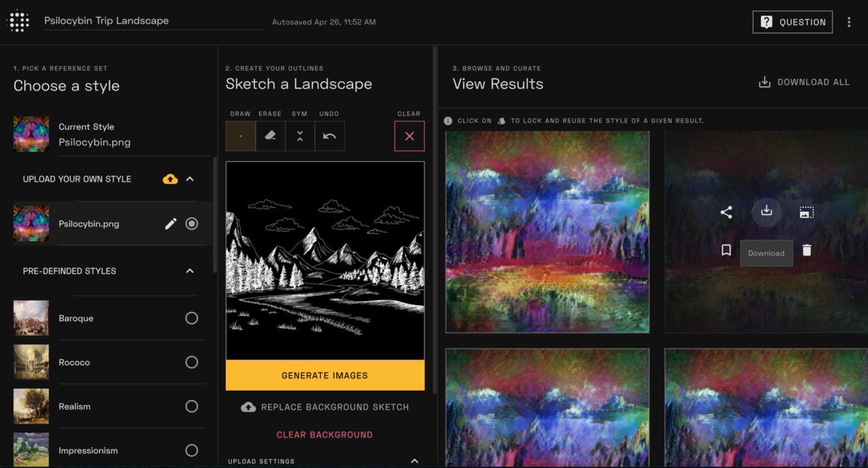Open the three-dot more options menu
Screen dimensions: 868x468
coord(849,22)
